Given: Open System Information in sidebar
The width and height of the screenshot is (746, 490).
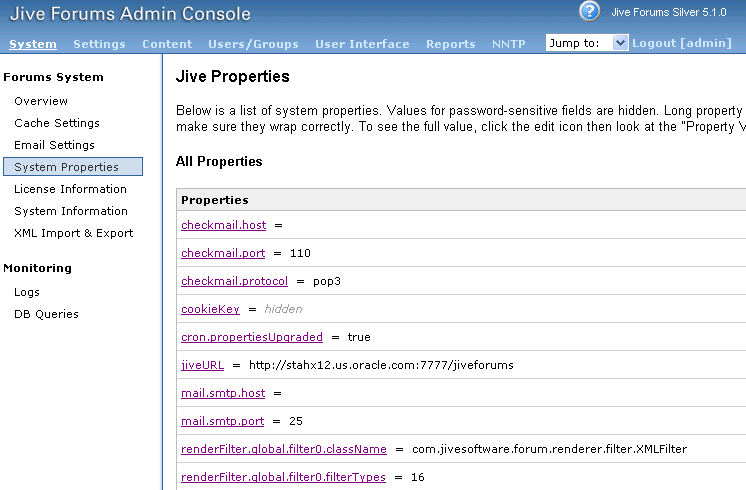Looking at the screenshot, I should point(71,211).
